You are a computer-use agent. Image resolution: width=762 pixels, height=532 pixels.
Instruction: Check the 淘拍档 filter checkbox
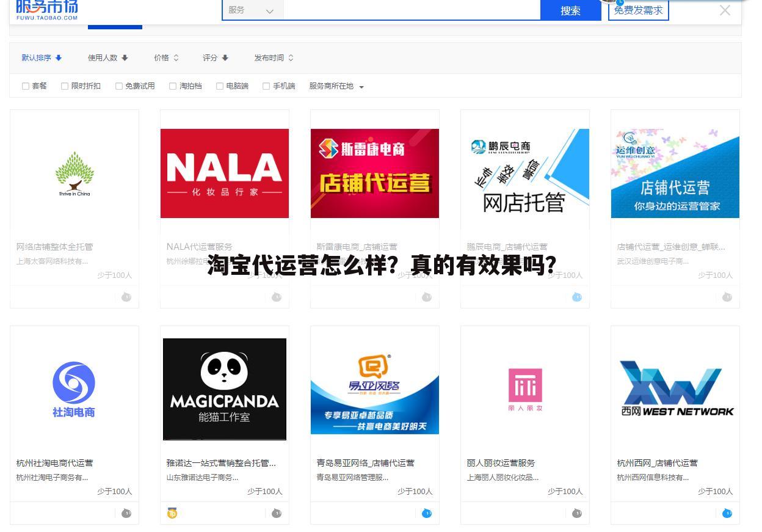pos(173,86)
